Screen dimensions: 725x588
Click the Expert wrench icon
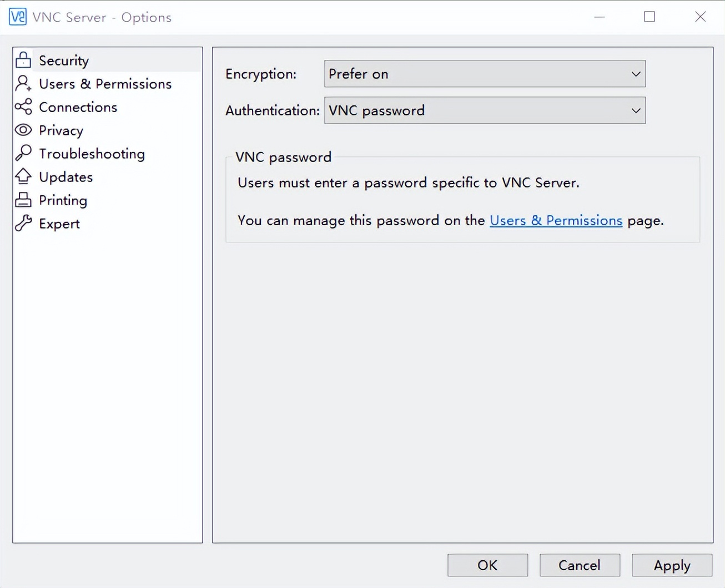[x=23, y=223]
